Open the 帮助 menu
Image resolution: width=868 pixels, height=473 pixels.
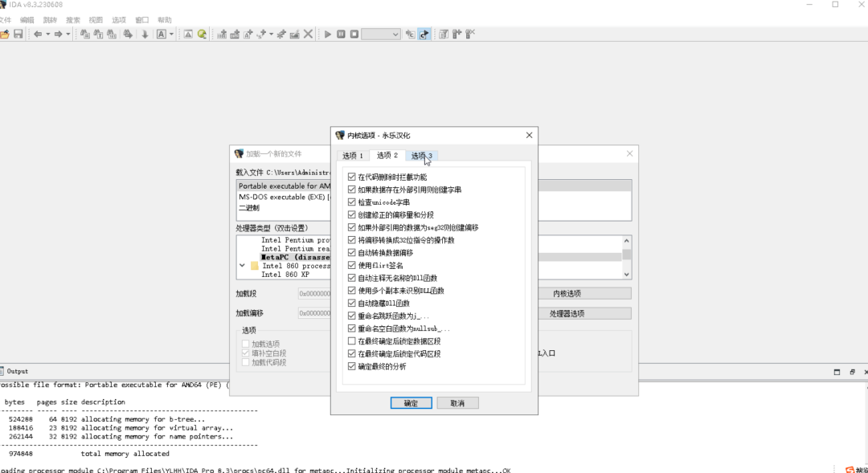click(165, 20)
